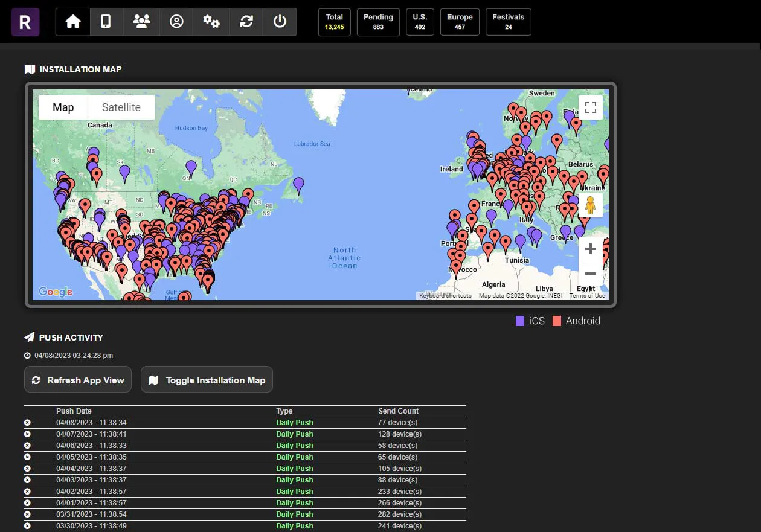Click Toggle Installation Map button
The image size is (761, 532).
click(207, 380)
